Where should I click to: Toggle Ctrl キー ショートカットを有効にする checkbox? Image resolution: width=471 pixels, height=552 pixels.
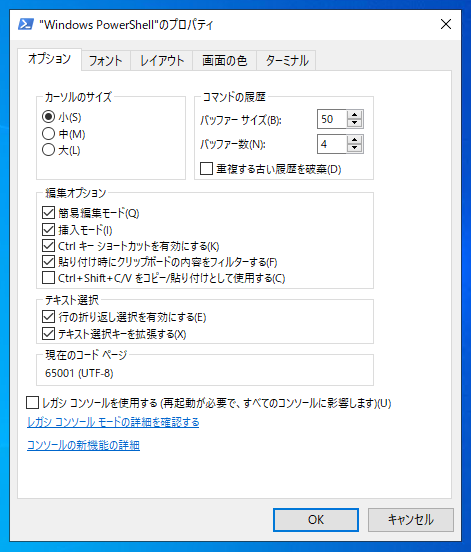coord(48,246)
